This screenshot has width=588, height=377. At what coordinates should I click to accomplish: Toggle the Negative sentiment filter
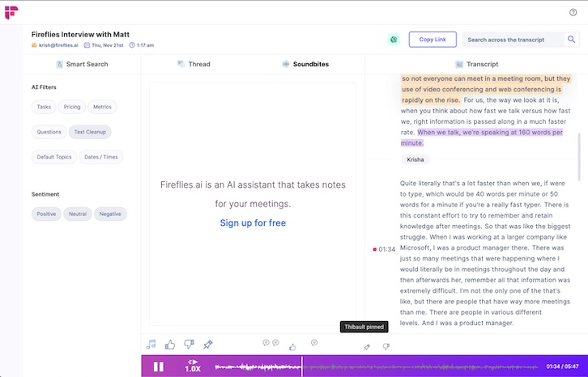(x=110, y=214)
